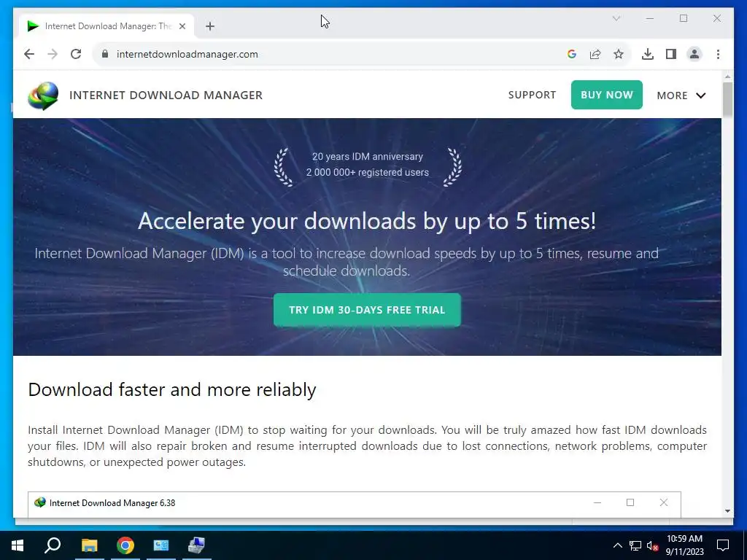Screen dimensions: 747x560
Task: Click the padlock site info icon
Action: click(105, 54)
